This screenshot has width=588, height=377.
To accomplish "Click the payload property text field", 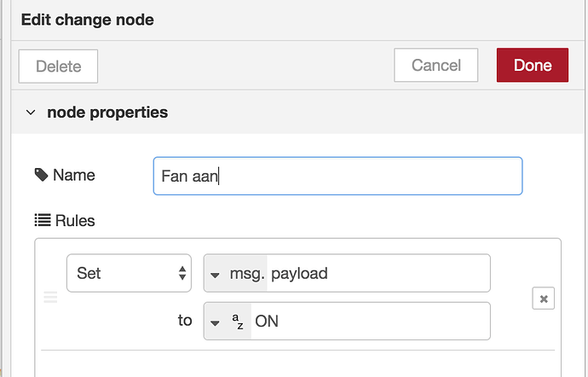I will coord(378,274).
